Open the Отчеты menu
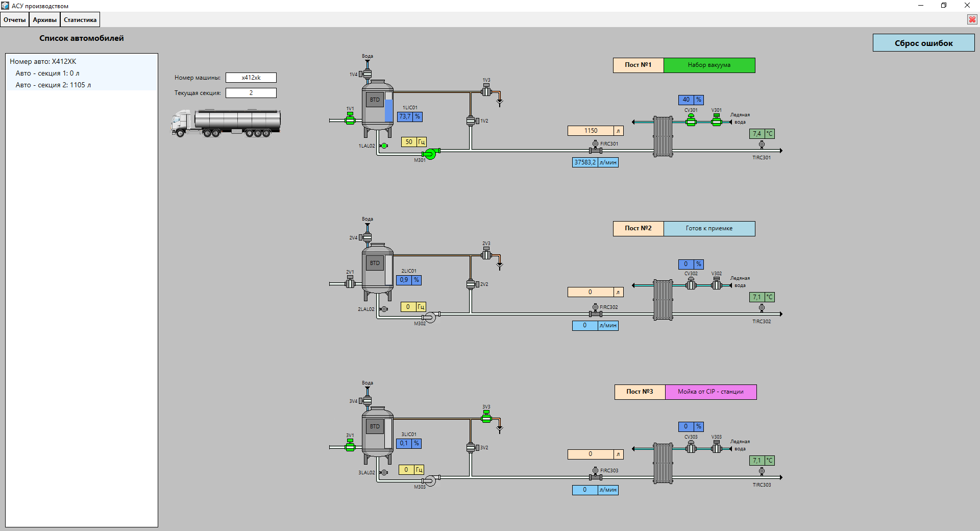The image size is (980, 531). [14, 20]
